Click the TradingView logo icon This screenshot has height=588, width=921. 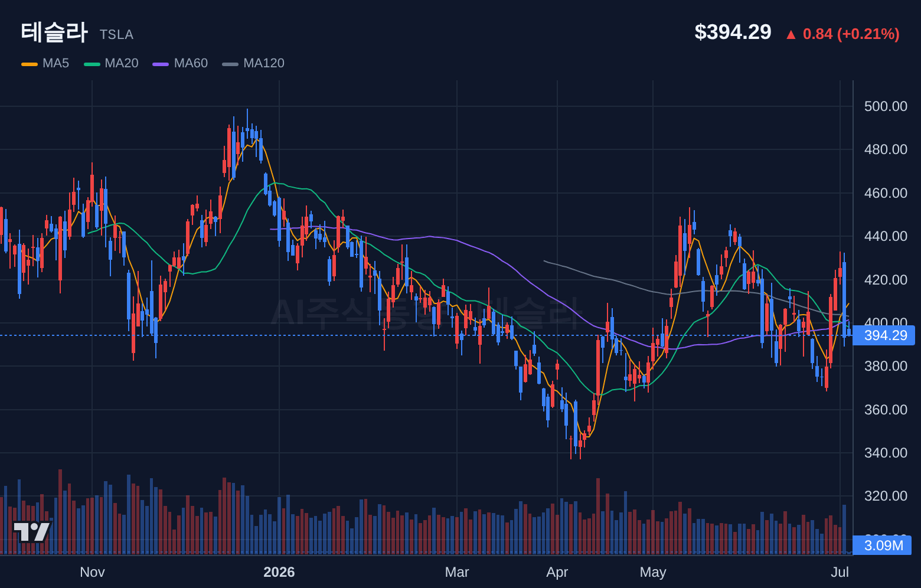click(x=32, y=531)
